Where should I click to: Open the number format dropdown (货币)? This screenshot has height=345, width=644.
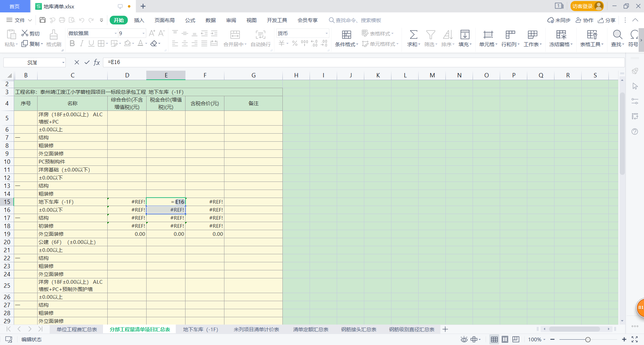326,33
